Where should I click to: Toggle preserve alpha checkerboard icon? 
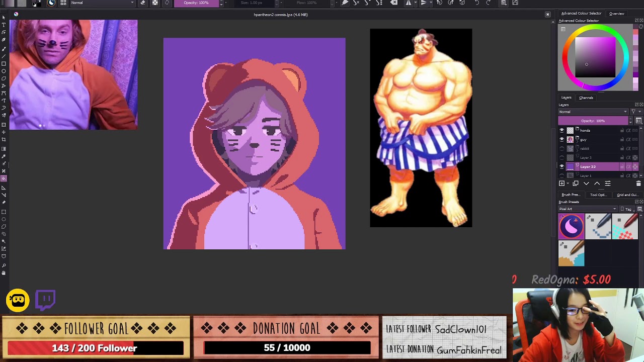155,3
